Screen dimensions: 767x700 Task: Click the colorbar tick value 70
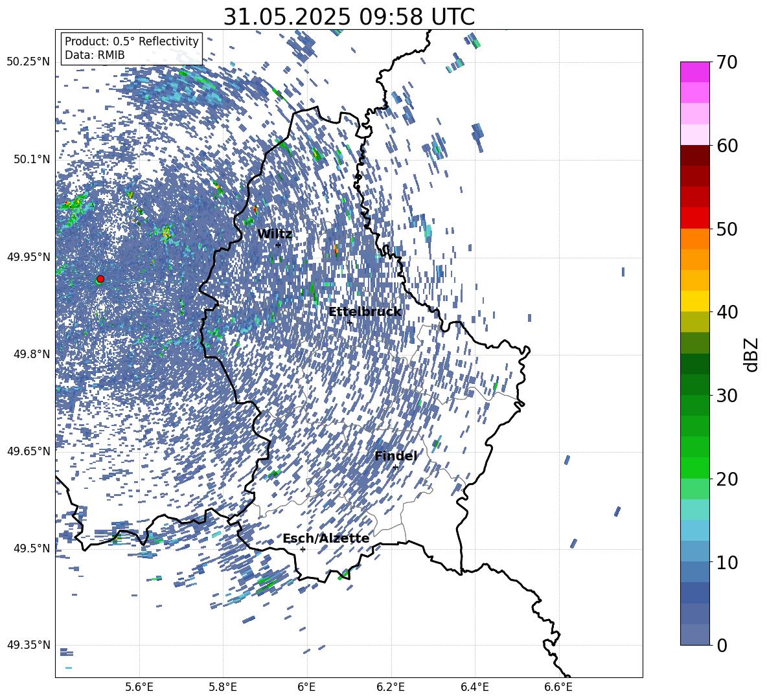click(x=727, y=62)
